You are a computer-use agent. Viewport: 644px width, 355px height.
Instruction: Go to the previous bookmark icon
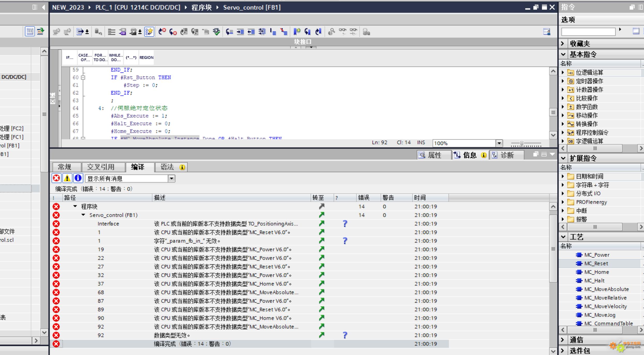pyautogui.click(x=318, y=32)
